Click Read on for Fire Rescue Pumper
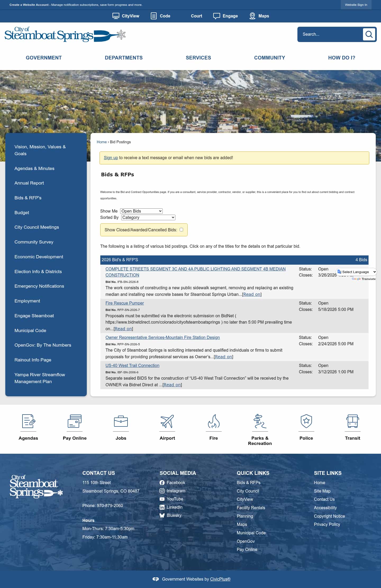Screen dimensions: 381x588 pos(123,329)
